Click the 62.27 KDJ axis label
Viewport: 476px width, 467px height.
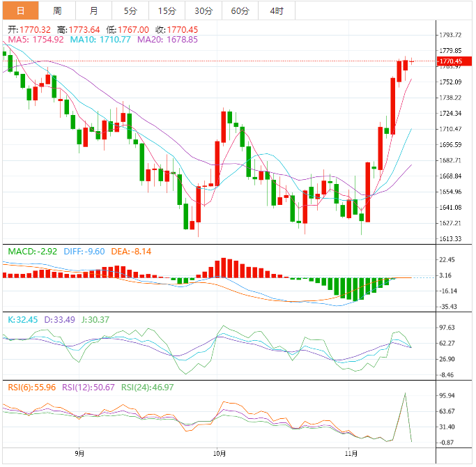pyautogui.click(x=447, y=344)
